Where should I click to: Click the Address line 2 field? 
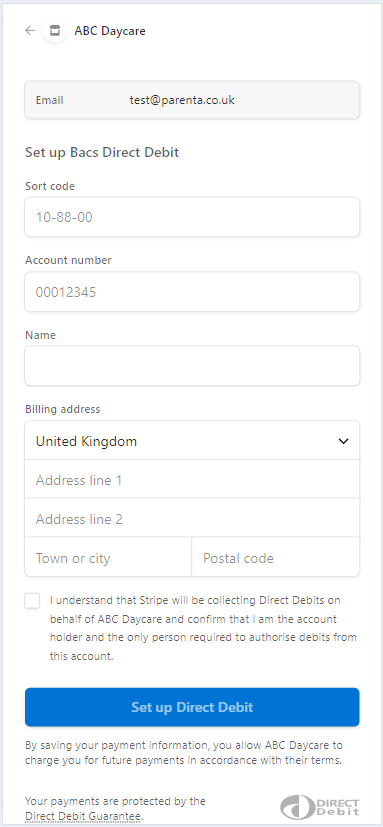tap(192, 518)
